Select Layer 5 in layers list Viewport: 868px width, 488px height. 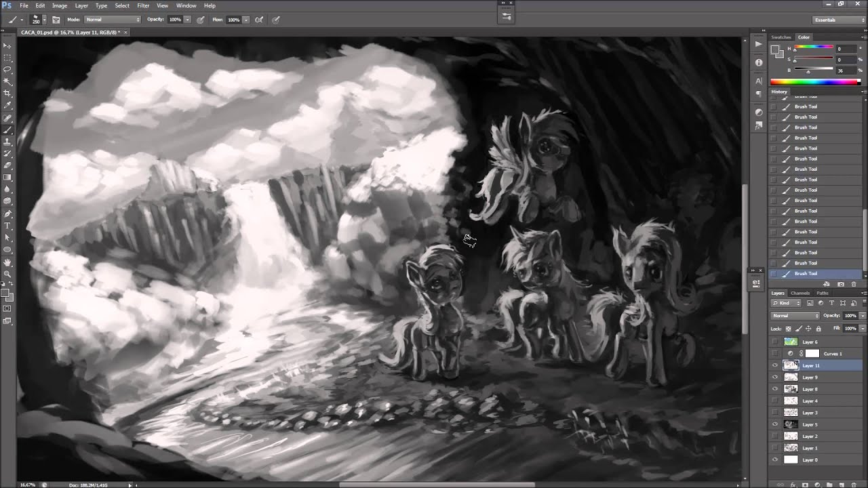(810, 424)
